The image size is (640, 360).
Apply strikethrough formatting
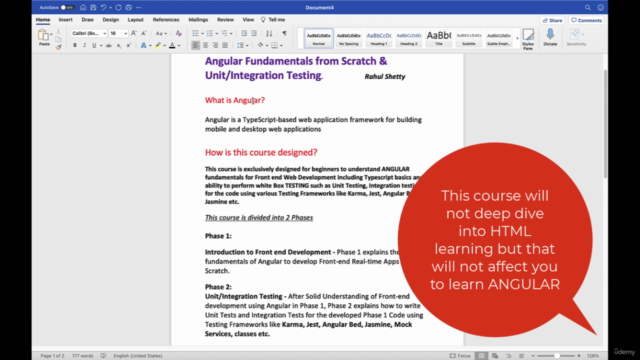click(109, 45)
